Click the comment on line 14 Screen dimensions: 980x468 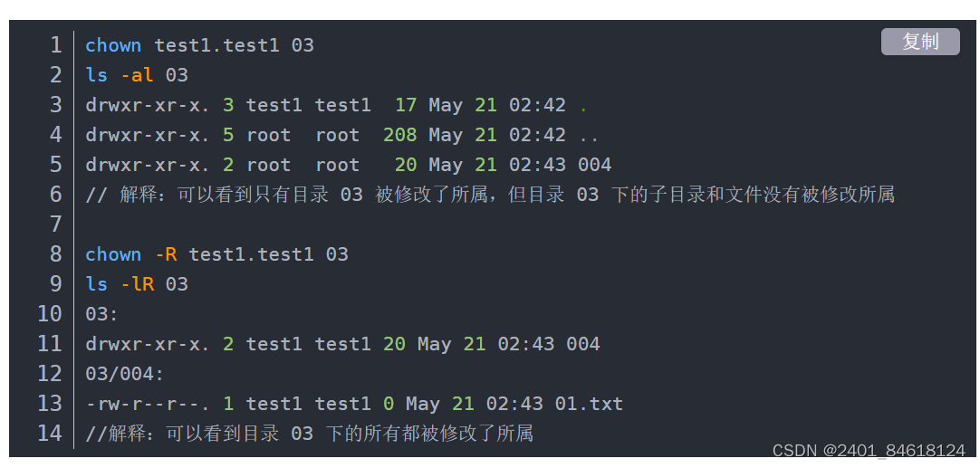pos(310,434)
